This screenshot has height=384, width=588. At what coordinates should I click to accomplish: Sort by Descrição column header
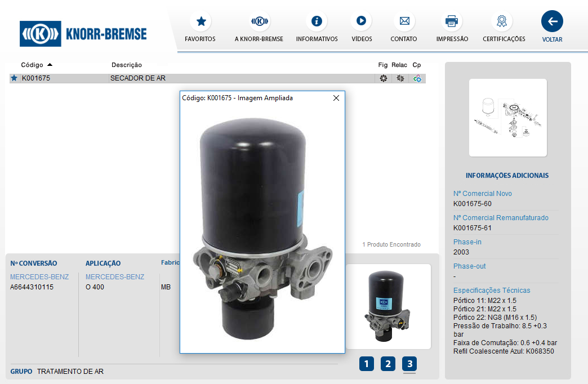point(127,65)
